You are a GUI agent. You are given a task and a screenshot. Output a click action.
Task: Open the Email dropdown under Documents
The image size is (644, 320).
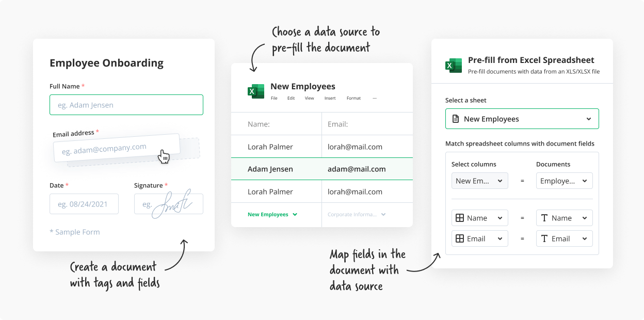pos(584,238)
